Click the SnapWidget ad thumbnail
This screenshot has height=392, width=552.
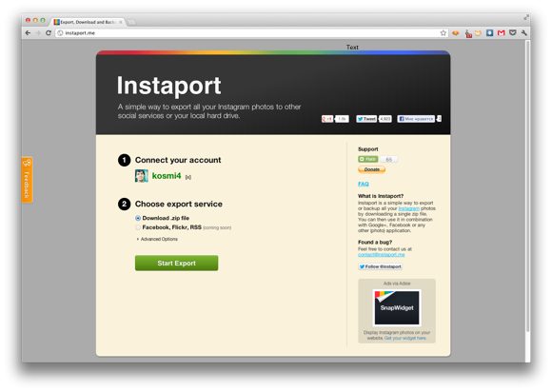click(397, 307)
